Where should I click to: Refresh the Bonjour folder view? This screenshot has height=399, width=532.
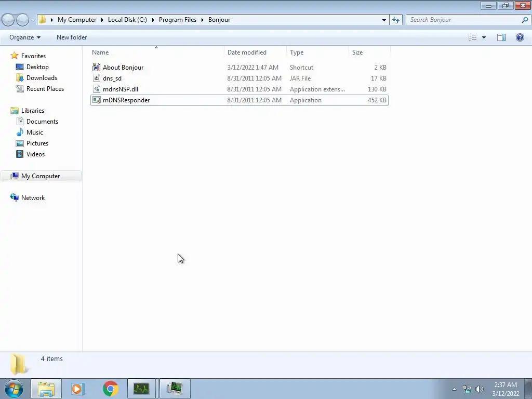(x=395, y=20)
